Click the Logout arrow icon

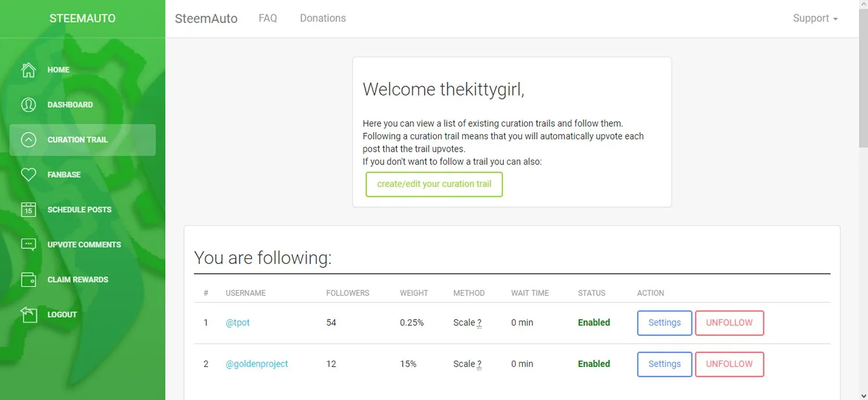[x=28, y=314]
